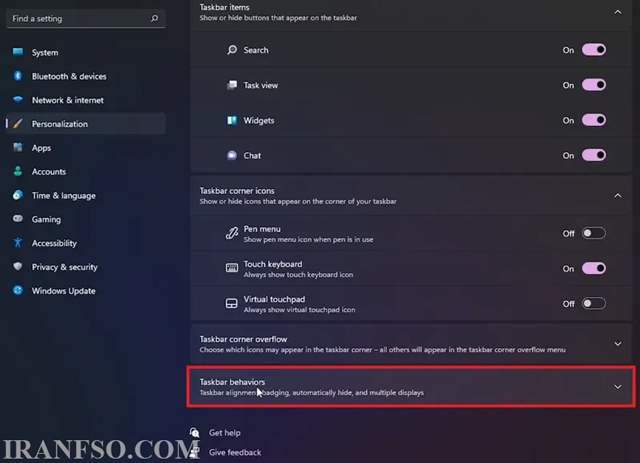Click 'Show pen menu icon when pen is in use'
The width and height of the screenshot is (640, 463).
[x=308, y=240]
